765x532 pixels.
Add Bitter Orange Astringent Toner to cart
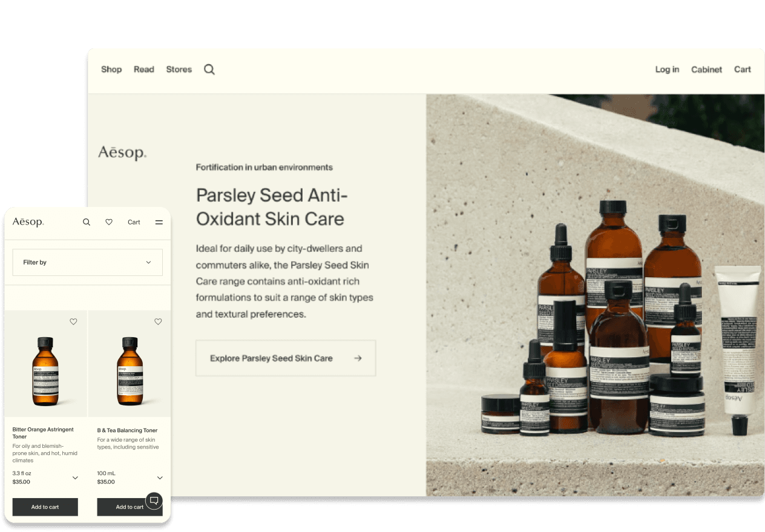pyautogui.click(x=45, y=507)
